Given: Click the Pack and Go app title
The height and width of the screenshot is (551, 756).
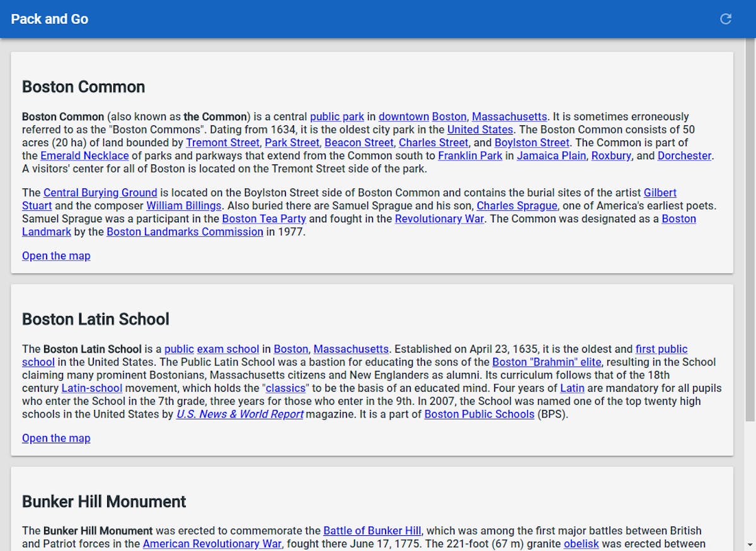Looking at the screenshot, I should (x=50, y=19).
